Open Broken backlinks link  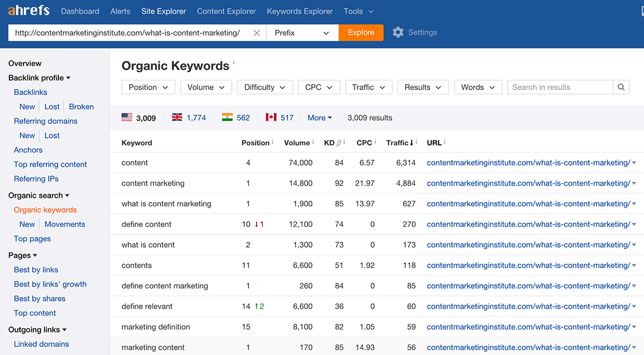click(x=81, y=107)
